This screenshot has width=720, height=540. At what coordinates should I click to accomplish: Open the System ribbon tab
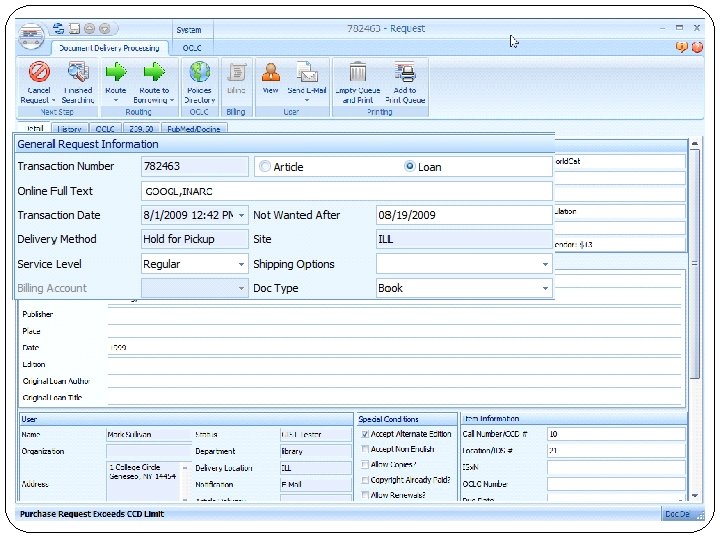pos(188,30)
